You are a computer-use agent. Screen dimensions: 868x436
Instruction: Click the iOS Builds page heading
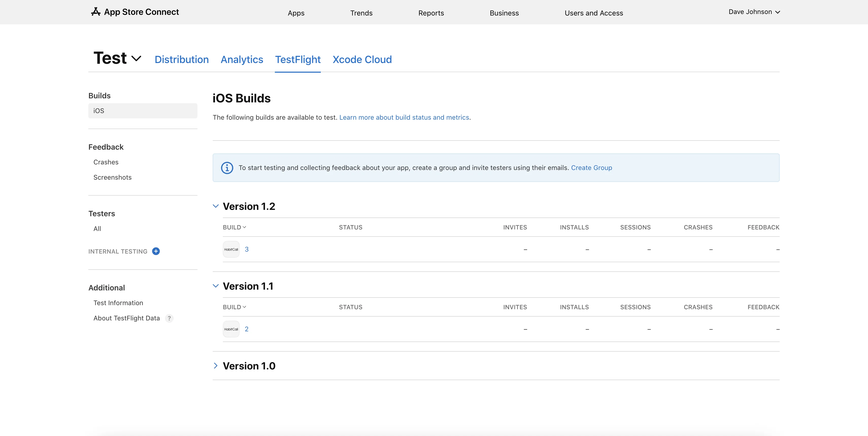click(x=242, y=98)
